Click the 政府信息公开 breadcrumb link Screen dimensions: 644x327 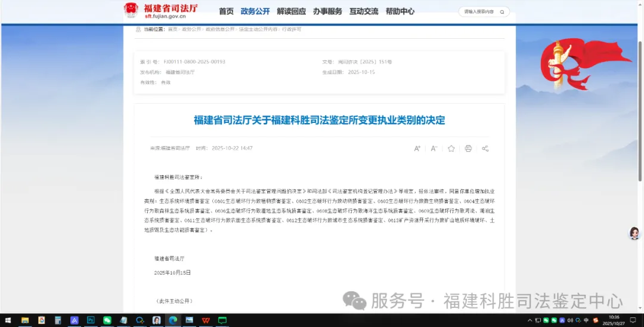point(219,30)
